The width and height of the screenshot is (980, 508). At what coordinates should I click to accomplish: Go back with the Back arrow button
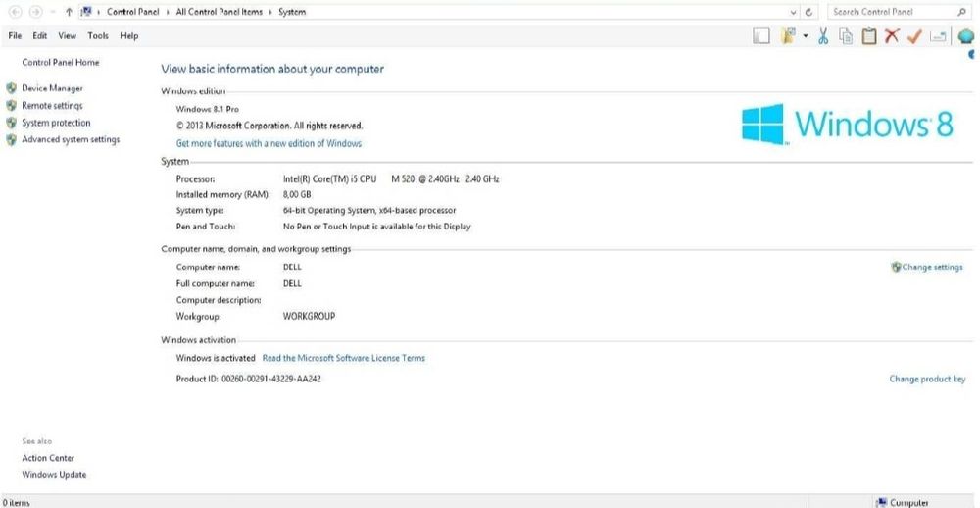point(15,12)
